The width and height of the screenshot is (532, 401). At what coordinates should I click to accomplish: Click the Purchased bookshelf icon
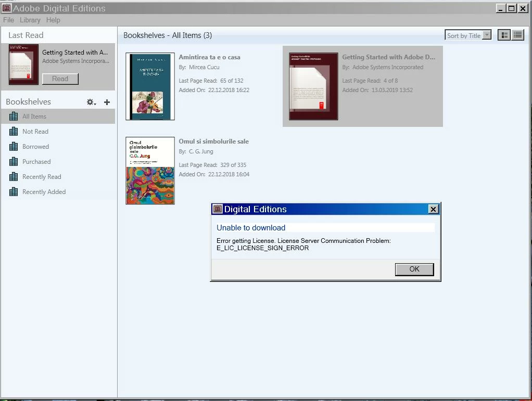click(x=14, y=161)
